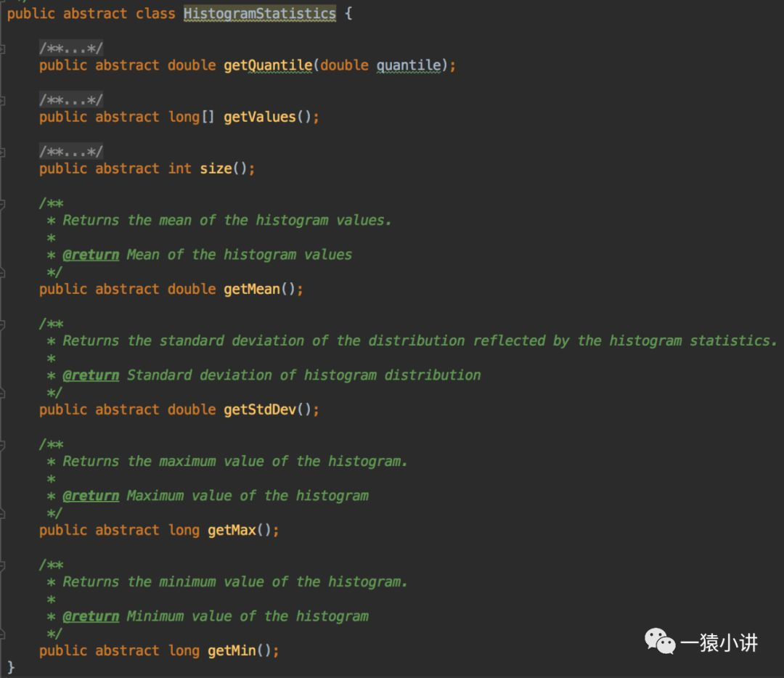Place cursor on getMin method declaration
Screen dimensions: 784x678
click(x=232, y=650)
